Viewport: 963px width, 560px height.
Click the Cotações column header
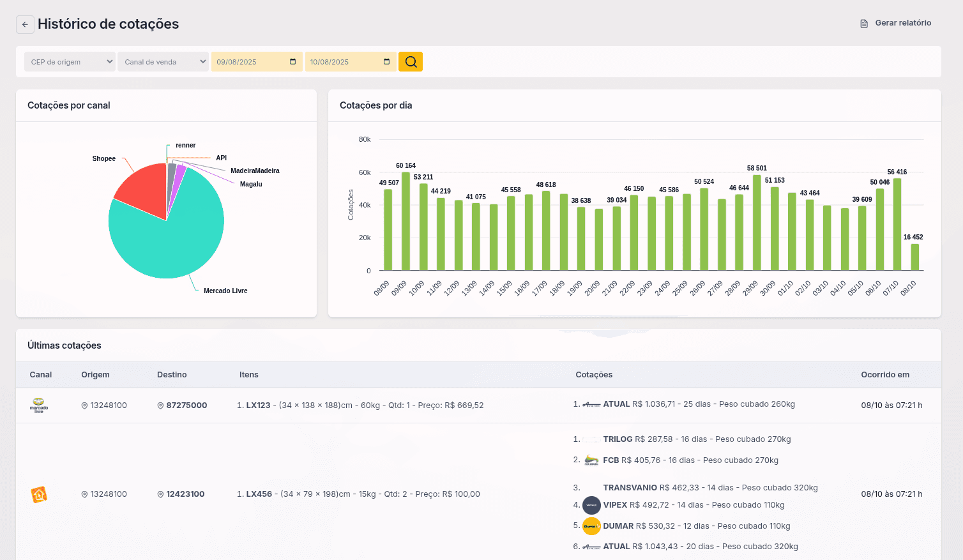(x=594, y=375)
